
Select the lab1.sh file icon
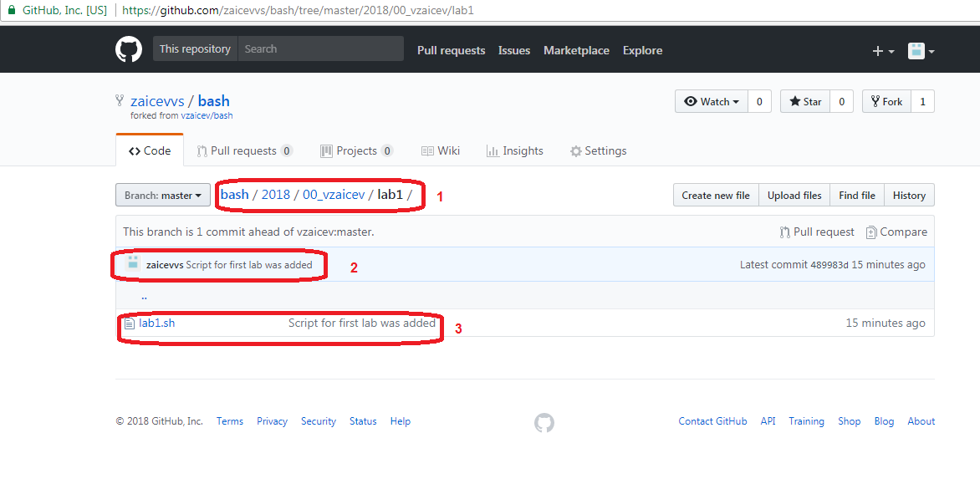coord(130,323)
